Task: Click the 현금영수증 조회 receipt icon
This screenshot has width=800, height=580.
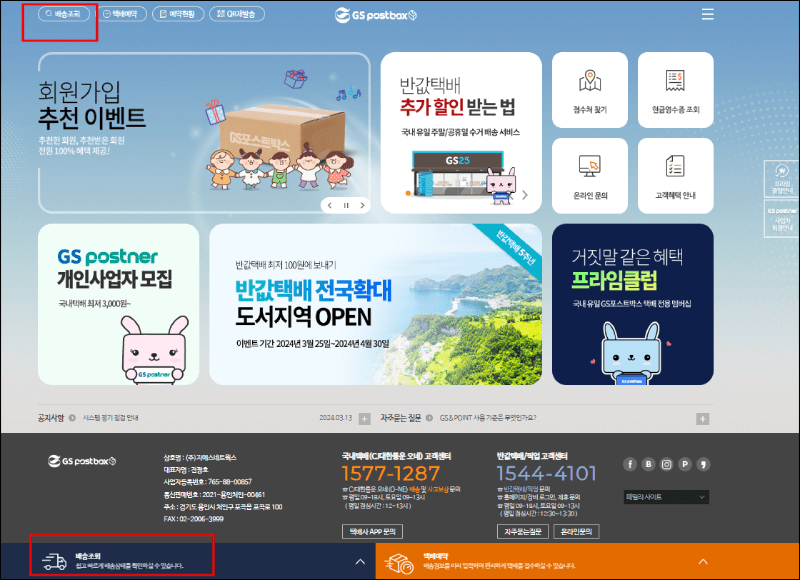Action: pyautogui.click(x=675, y=81)
